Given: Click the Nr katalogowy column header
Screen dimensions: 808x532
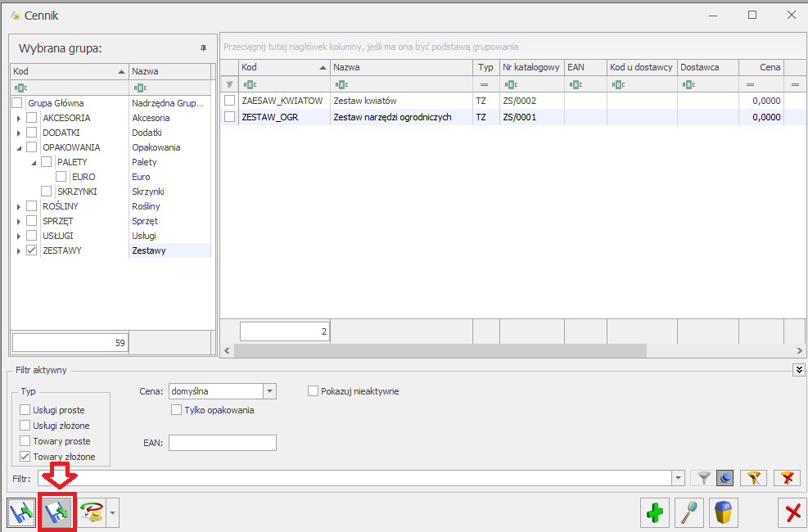Looking at the screenshot, I should (530, 67).
